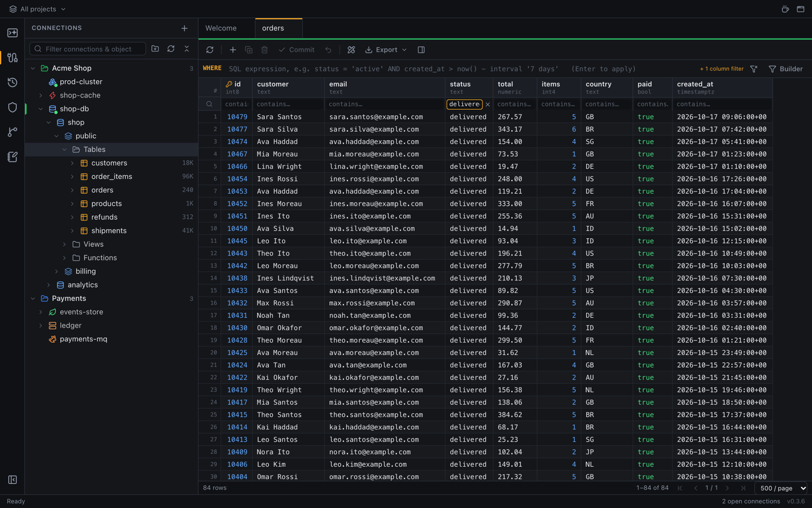This screenshot has width=812, height=508.
Task: Refresh the connections list
Action: (171, 49)
